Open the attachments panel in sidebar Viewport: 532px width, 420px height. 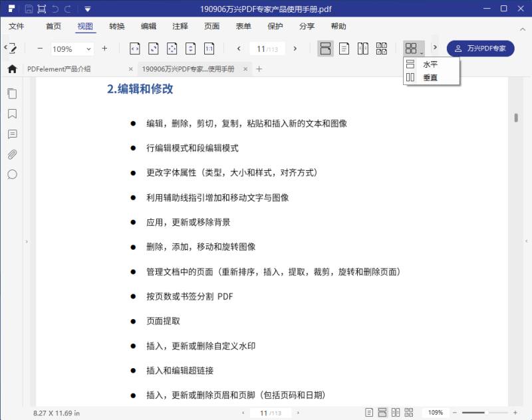(x=12, y=154)
